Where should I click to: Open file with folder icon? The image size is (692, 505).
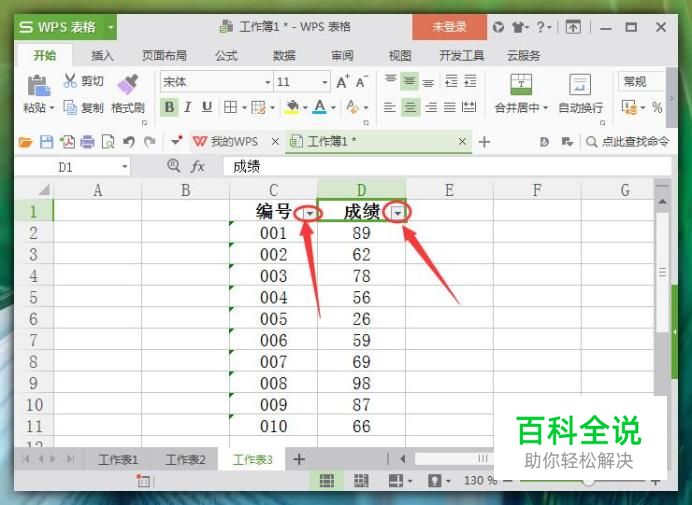pos(26,142)
